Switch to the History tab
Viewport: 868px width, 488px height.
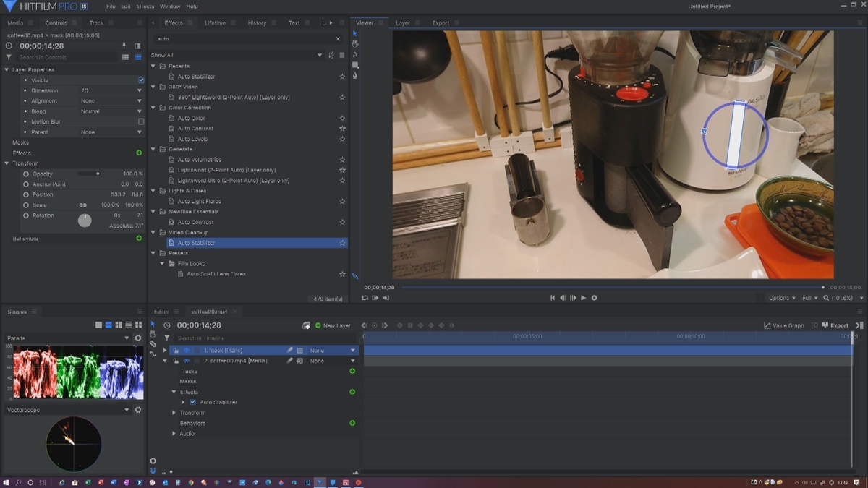[x=257, y=23]
